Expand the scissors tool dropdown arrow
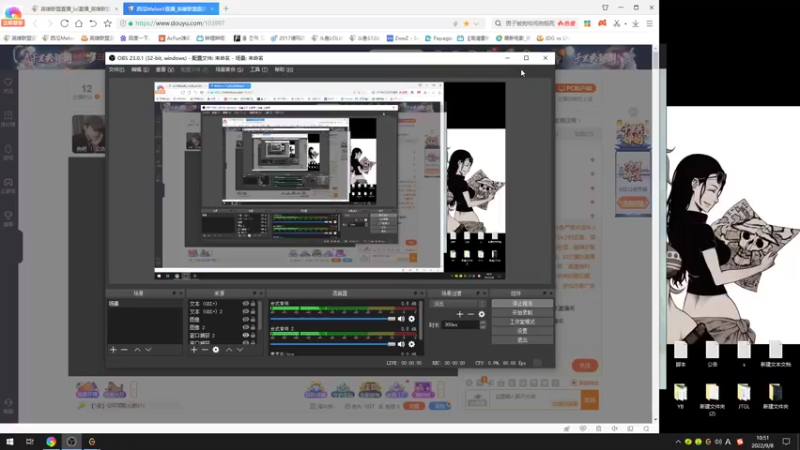 625,23
